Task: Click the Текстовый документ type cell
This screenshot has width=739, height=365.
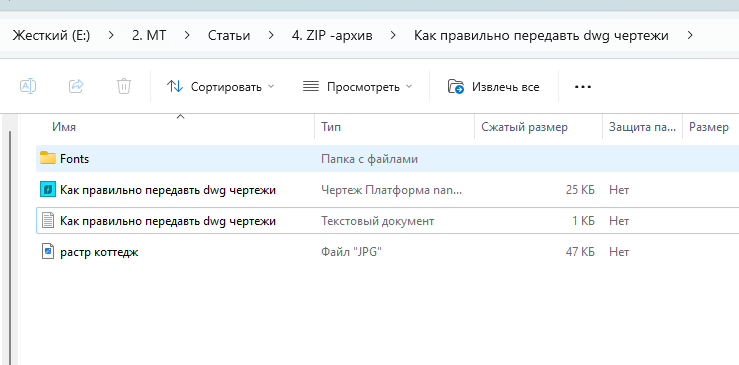Action: tap(378, 221)
